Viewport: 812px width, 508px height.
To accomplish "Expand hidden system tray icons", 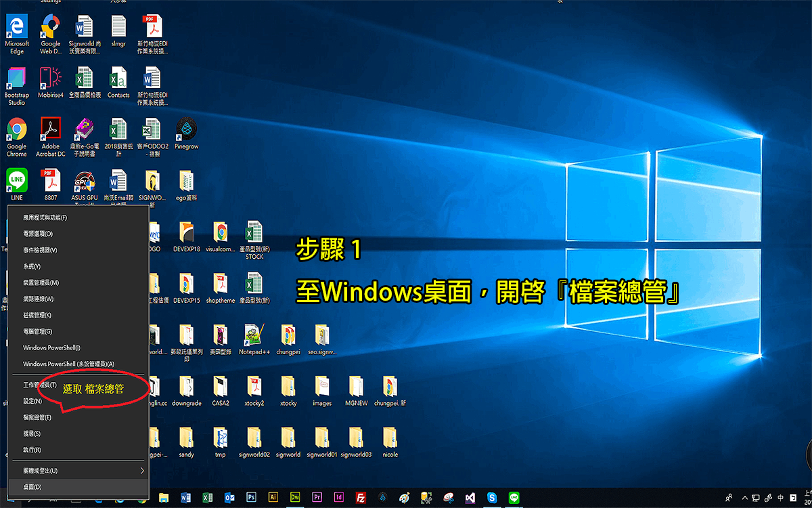I will 745,497.
